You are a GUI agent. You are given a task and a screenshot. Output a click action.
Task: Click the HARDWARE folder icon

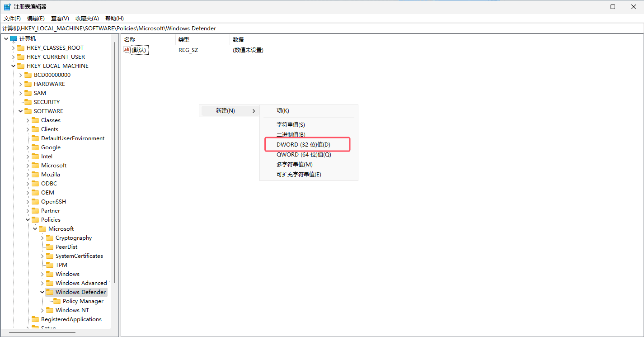[x=28, y=84]
